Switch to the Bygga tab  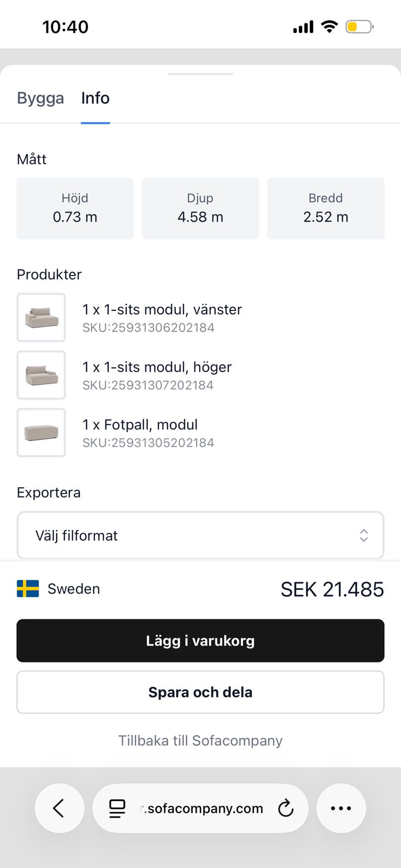pyautogui.click(x=40, y=98)
